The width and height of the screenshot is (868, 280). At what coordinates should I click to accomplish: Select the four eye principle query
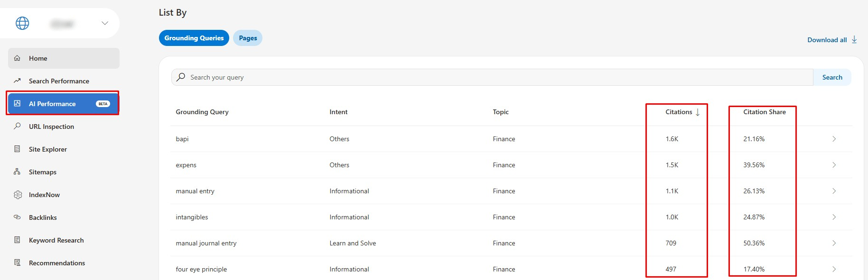(201, 269)
